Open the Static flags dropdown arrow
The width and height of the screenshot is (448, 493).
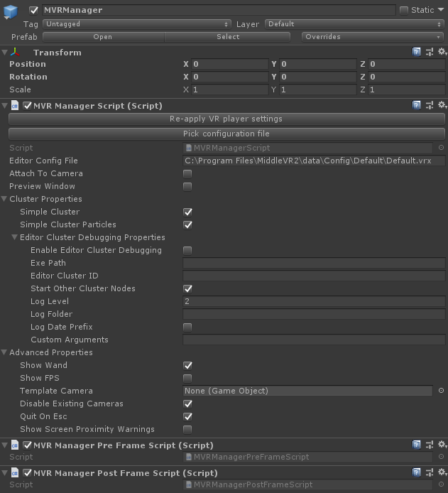(441, 10)
